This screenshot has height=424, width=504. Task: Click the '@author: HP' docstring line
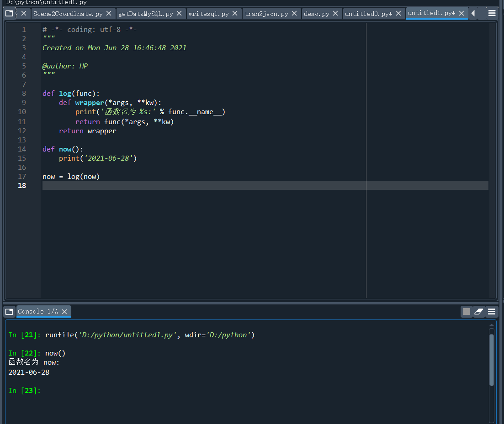click(65, 66)
